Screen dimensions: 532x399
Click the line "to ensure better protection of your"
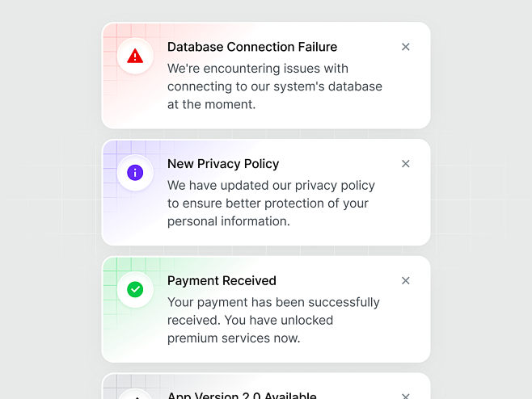268,204
